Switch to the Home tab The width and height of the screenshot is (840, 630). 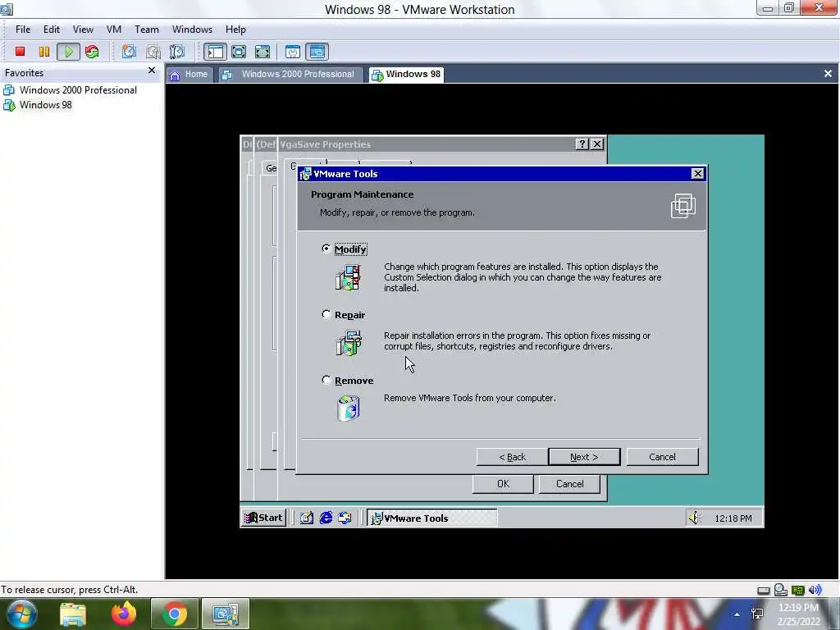(x=189, y=75)
